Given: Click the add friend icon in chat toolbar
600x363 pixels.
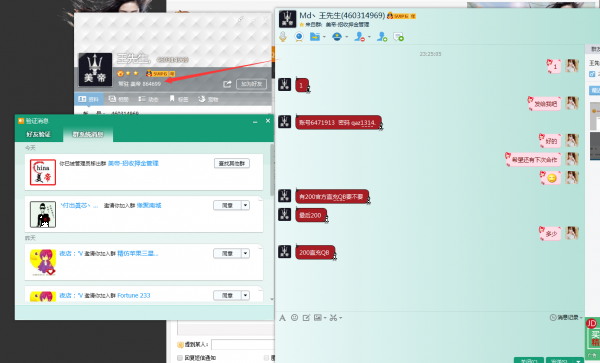Looking at the screenshot, I should pos(382,37).
